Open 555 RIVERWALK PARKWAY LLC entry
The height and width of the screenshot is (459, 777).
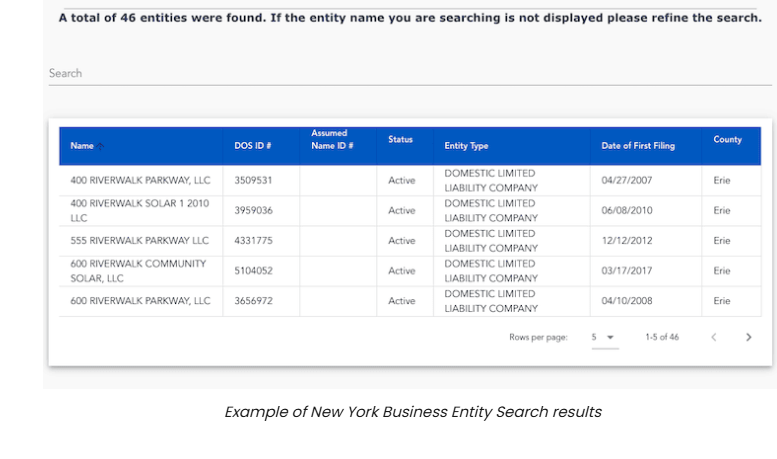click(x=139, y=241)
